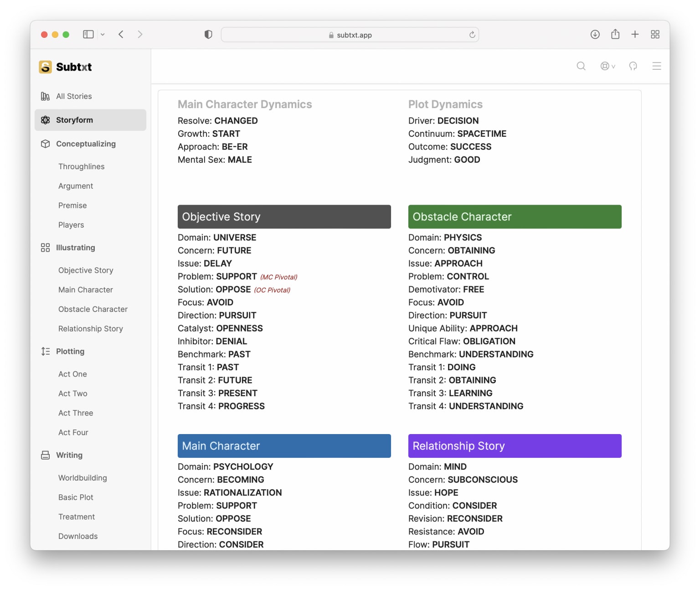
Task: Click the Muse head icon
Action: (x=633, y=66)
